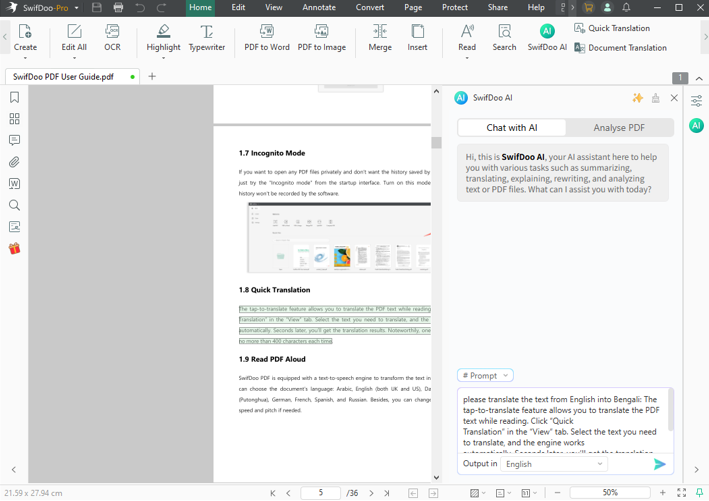Click the zoom in plus button
Image resolution: width=709 pixels, height=501 pixels.
click(662, 493)
